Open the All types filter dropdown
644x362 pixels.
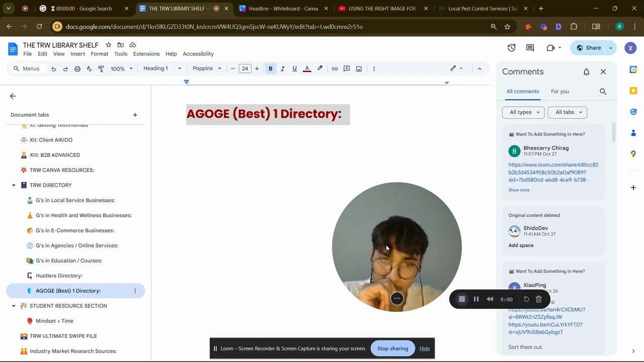[x=523, y=112]
